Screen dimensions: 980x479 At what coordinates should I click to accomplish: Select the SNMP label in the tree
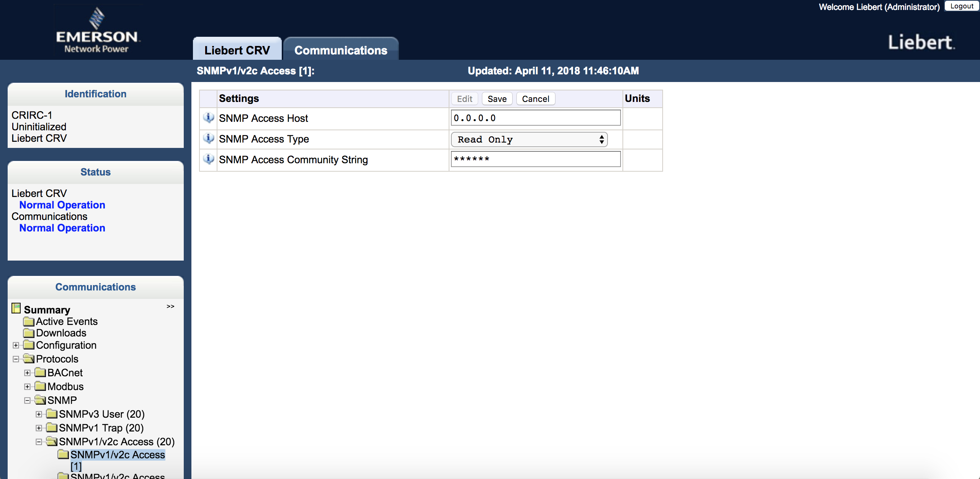tap(62, 400)
